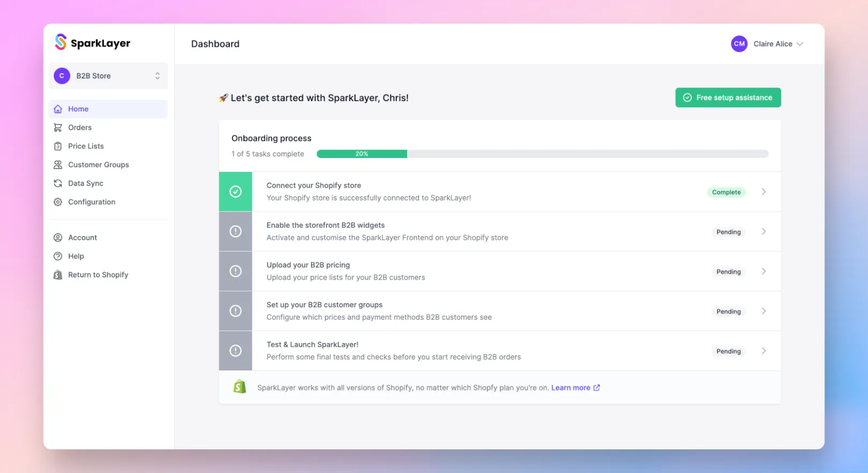The height and width of the screenshot is (473, 868).
Task: Open Configuration in the sidebar
Action: (x=108, y=202)
